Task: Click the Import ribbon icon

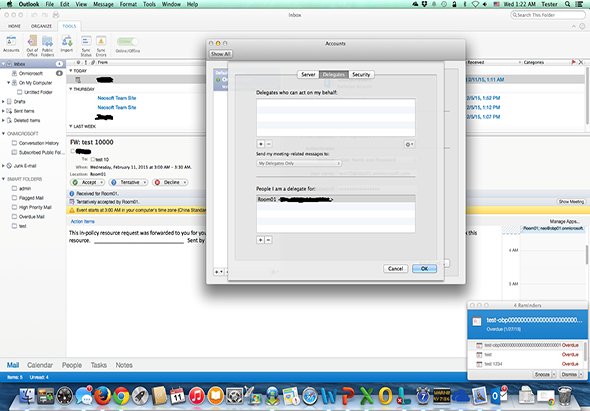Action: 67,44
